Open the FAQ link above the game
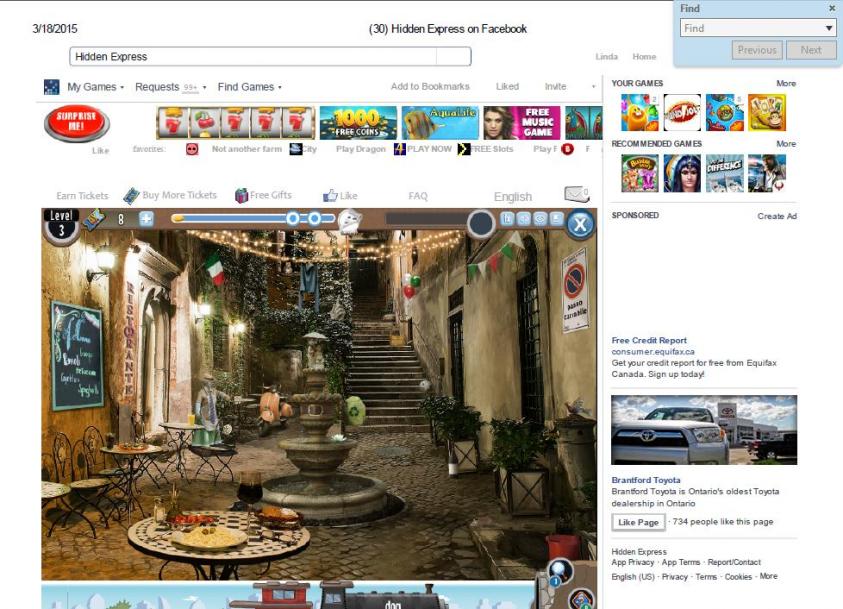 [x=418, y=196]
